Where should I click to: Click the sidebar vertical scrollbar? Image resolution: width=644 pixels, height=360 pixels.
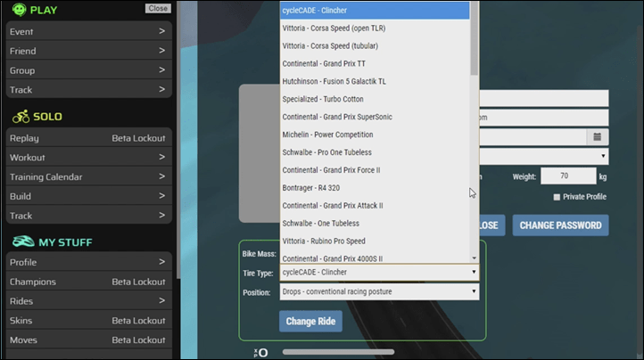point(178,140)
